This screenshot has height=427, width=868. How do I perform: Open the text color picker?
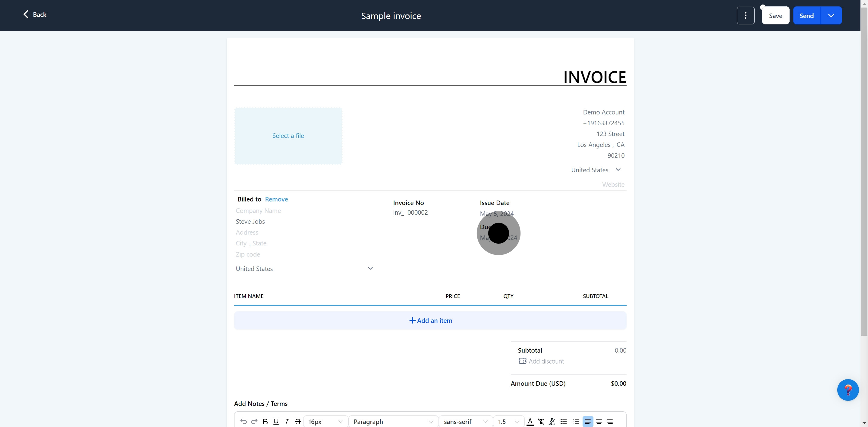(530, 421)
